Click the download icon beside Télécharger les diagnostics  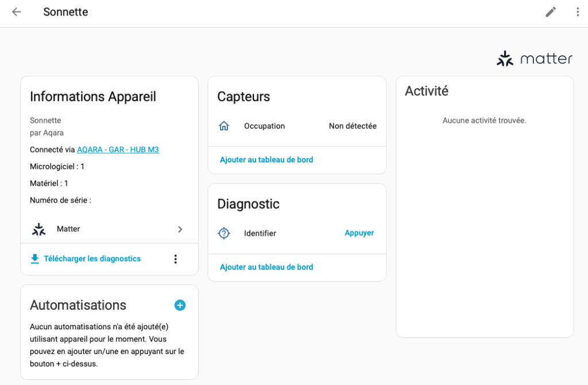(35, 259)
